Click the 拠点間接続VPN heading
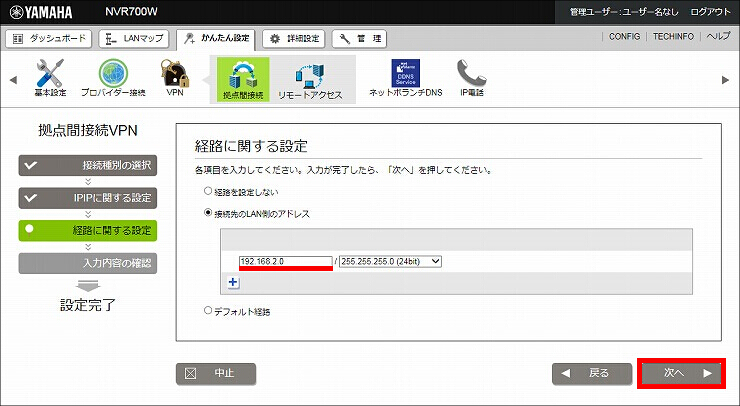 (x=88, y=131)
